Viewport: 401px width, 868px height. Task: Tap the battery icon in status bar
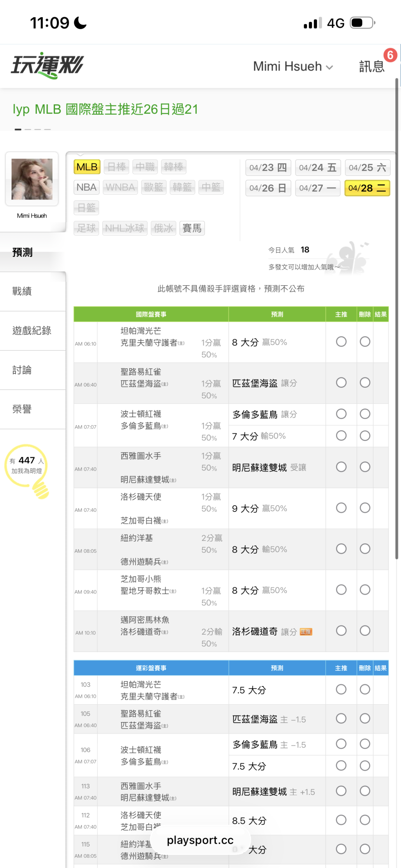tap(362, 23)
